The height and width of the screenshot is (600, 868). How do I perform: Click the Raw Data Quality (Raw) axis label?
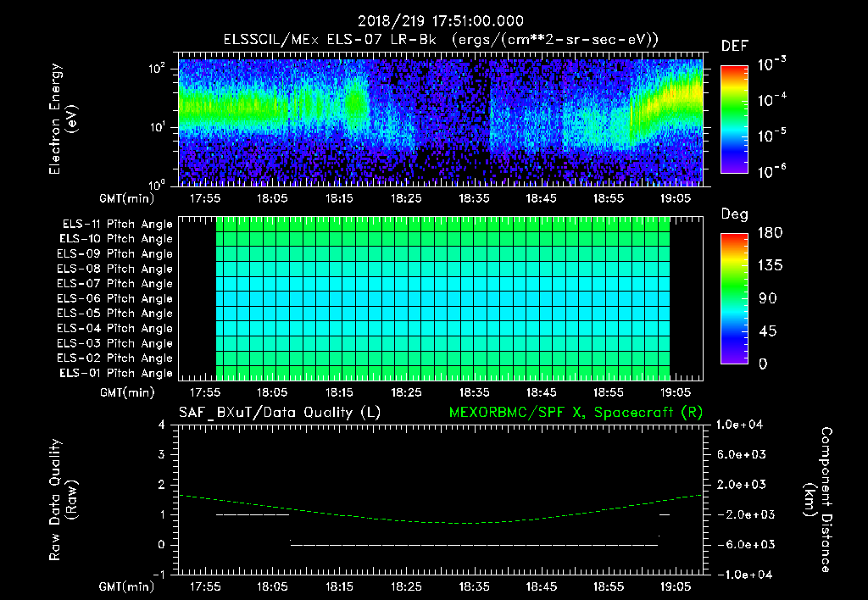(x=63, y=500)
